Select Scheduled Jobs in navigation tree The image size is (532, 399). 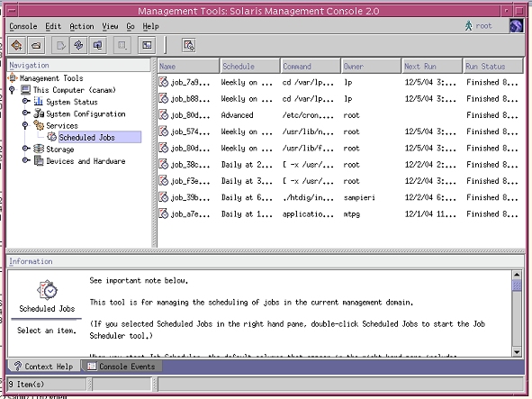tap(100, 137)
